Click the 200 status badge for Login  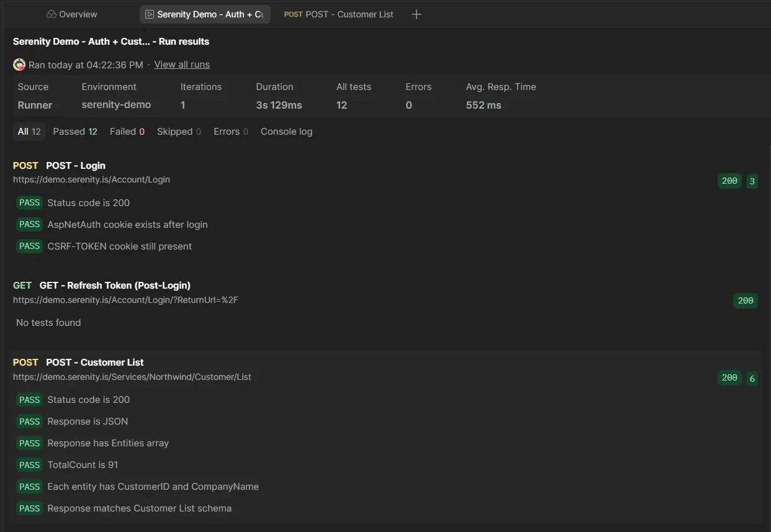729,181
